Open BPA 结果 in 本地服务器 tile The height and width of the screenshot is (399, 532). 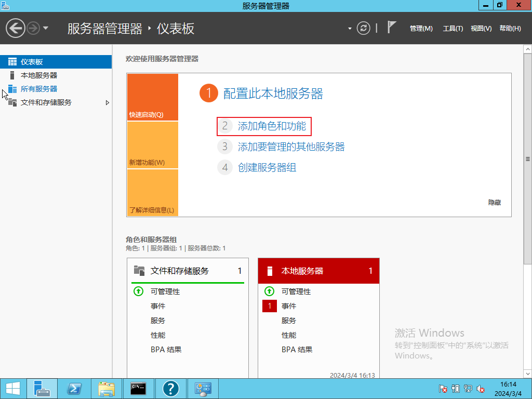297,350
